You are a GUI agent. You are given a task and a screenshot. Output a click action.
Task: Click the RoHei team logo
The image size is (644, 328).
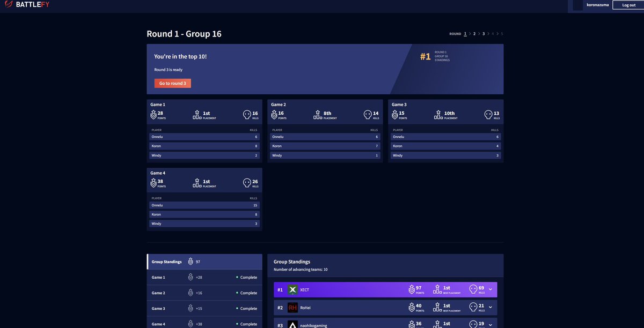pyautogui.click(x=292, y=308)
